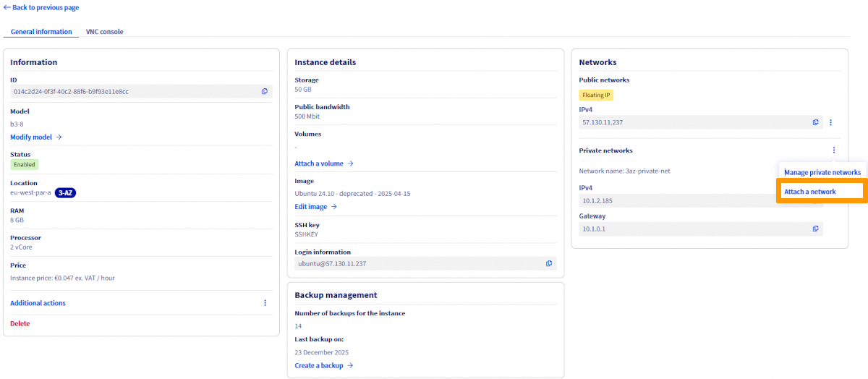Open the Additional actions three-dot menu

coord(265,303)
